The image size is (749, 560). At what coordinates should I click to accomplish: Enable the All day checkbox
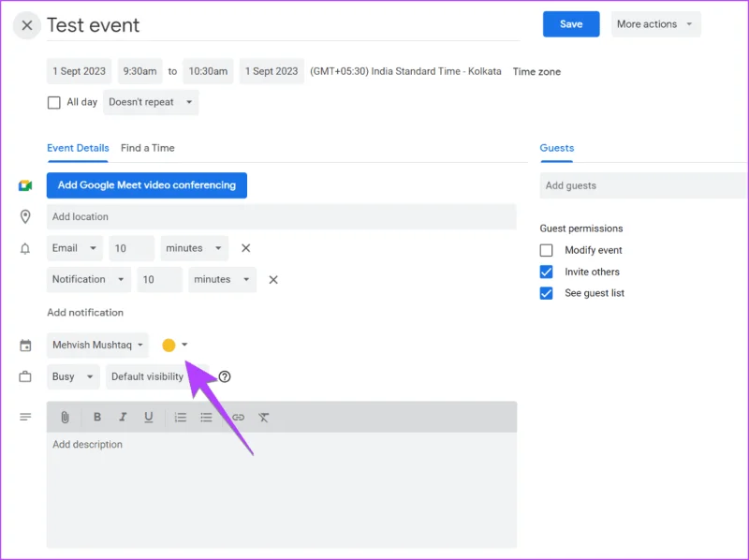coord(54,102)
